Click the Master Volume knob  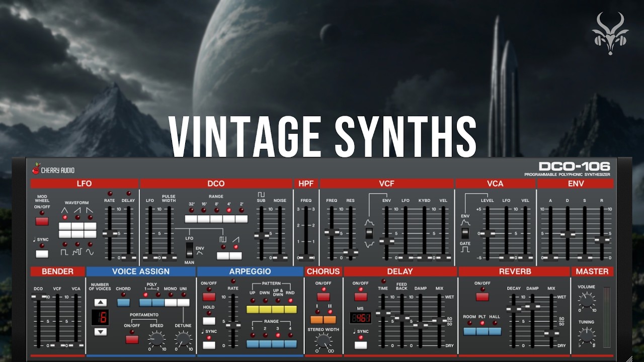586,301
